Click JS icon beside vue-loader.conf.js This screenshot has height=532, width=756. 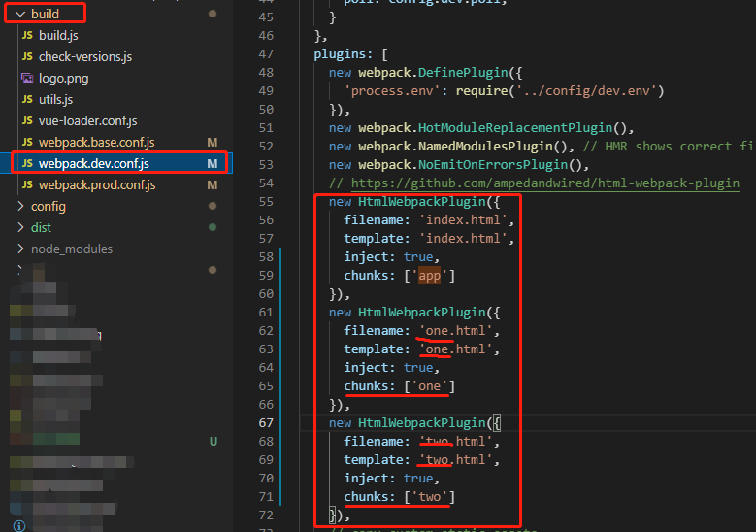click(x=27, y=120)
